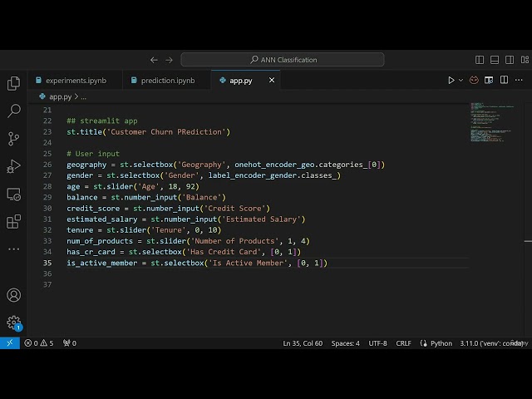Viewport: 532px width, 399px height.
Task: Click the code minimap overview
Action: click(x=492, y=122)
